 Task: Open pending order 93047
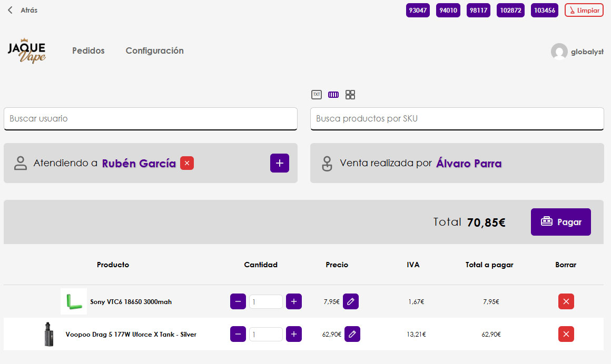[418, 10]
